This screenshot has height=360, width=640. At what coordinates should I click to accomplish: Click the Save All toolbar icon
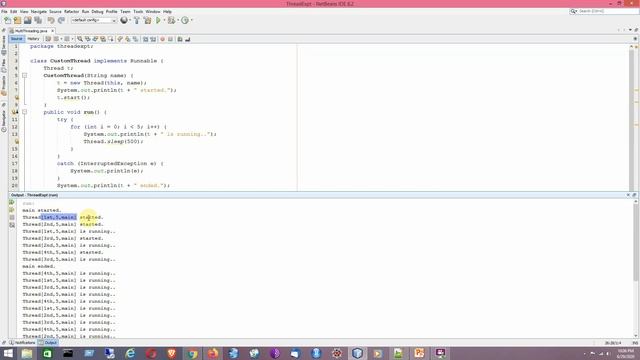point(38,20)
